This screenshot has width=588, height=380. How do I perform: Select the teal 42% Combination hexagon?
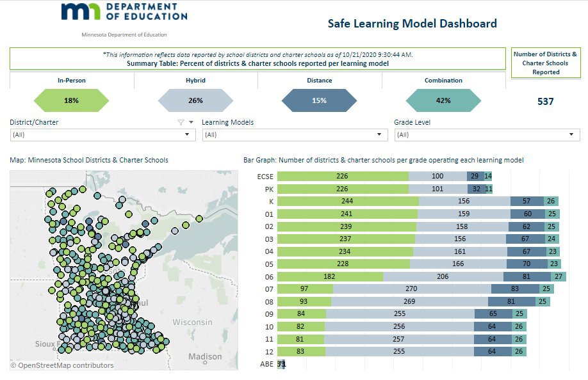[x=443, y=100]
